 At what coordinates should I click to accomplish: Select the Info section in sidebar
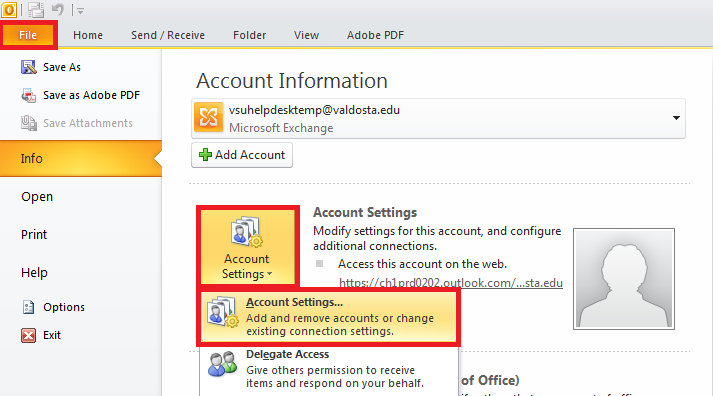point(81,159)
